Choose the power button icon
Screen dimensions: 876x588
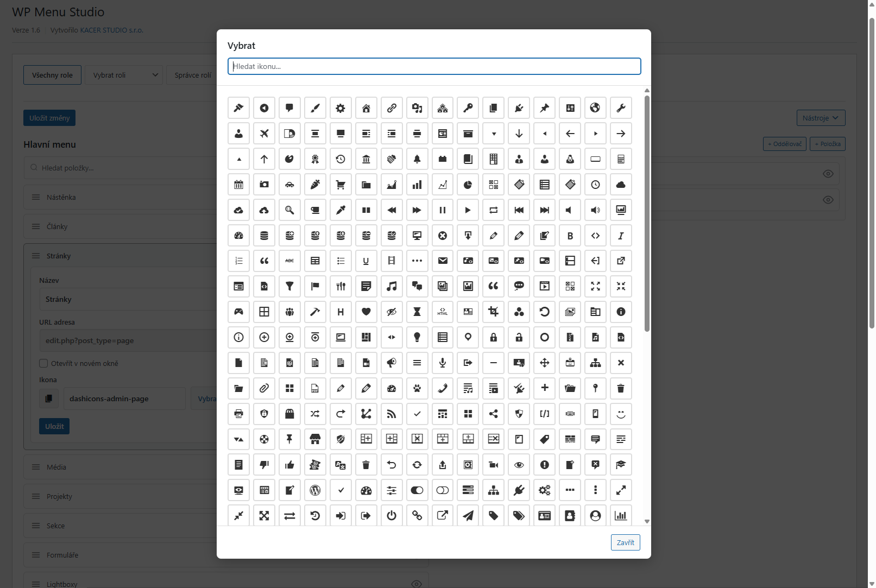392,516
